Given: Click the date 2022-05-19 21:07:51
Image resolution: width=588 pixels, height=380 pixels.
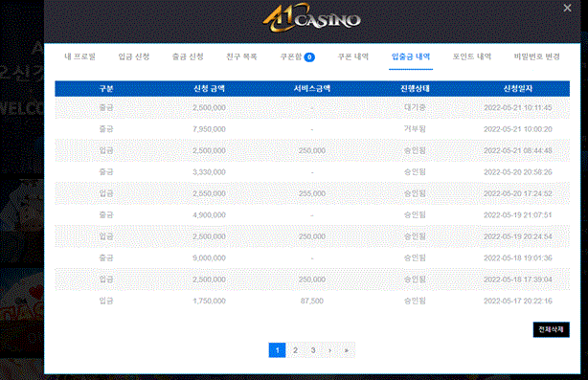Looking at the screenshot, I should coord(518,215).
